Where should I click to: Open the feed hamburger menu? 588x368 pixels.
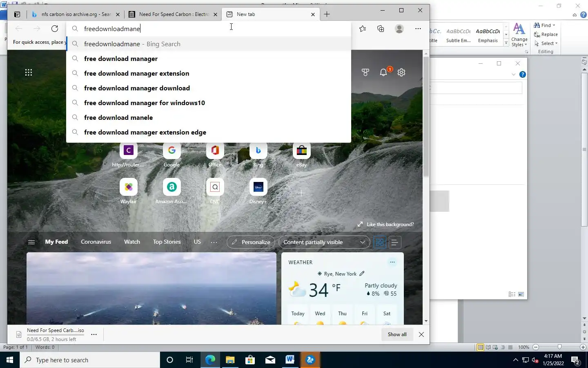point(31,242)
